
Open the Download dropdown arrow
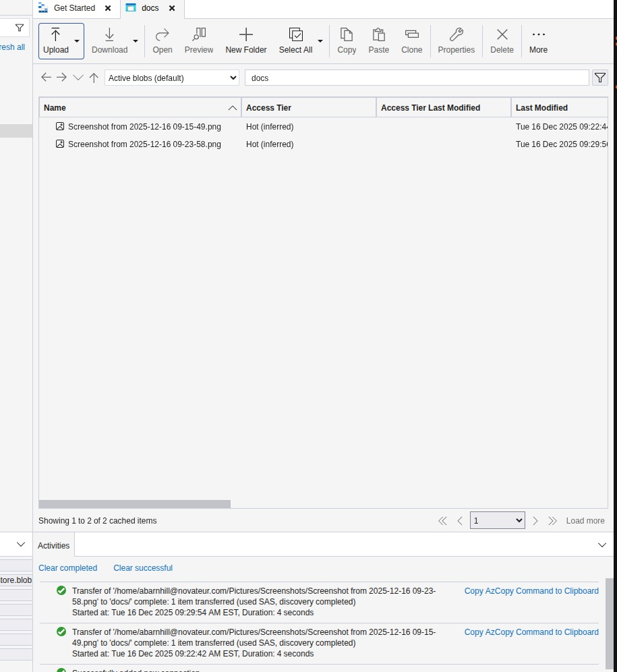coord(136,41)
